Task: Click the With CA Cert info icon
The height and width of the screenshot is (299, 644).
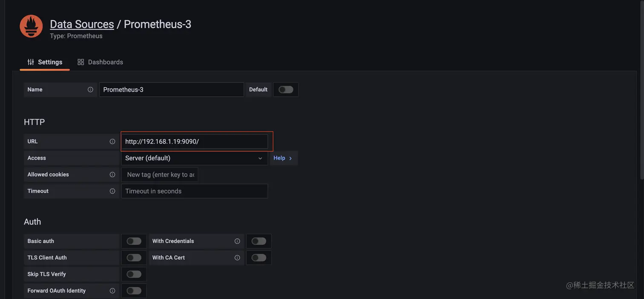Action: coord(237,258)
